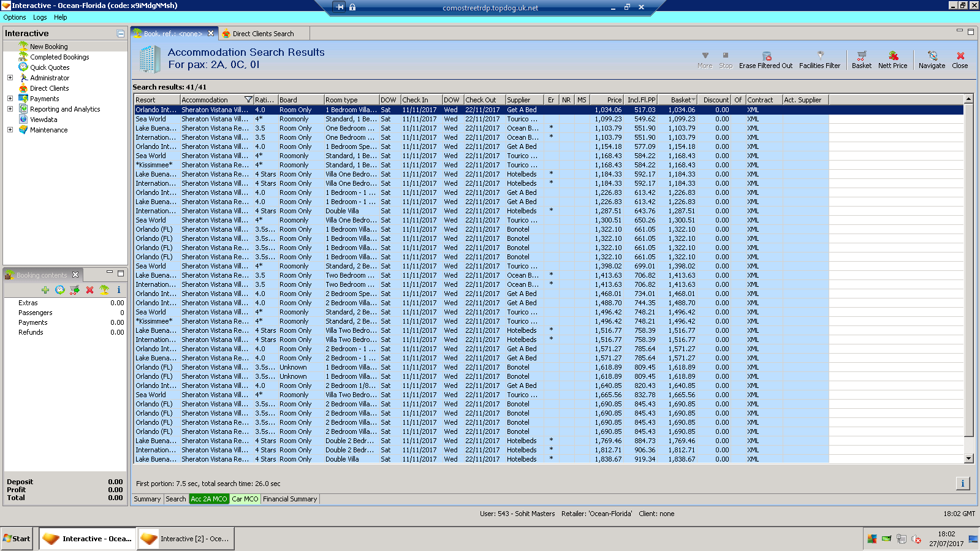Click the Accommodation column filter funnel
Screen dimensions: 980x551
pyautogui.click(x=248, y=100)
